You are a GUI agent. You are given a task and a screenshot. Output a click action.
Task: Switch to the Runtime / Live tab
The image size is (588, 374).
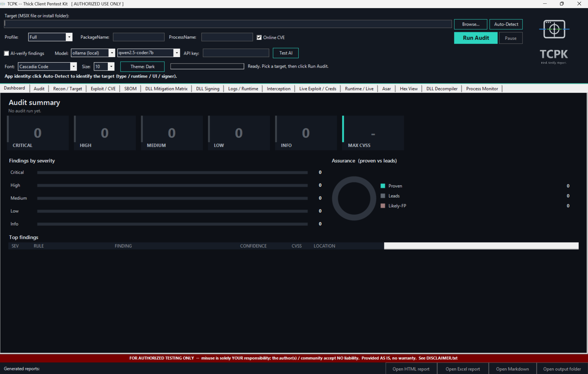point(359,89)
